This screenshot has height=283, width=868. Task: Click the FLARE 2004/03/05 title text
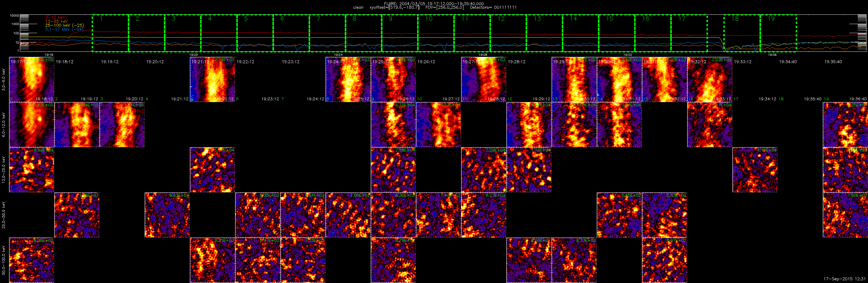click(434, 4)
